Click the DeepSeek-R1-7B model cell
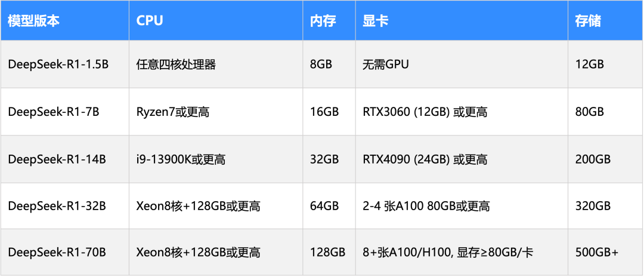Viewport: 644px width, 277px height. [x=65, y=112]
